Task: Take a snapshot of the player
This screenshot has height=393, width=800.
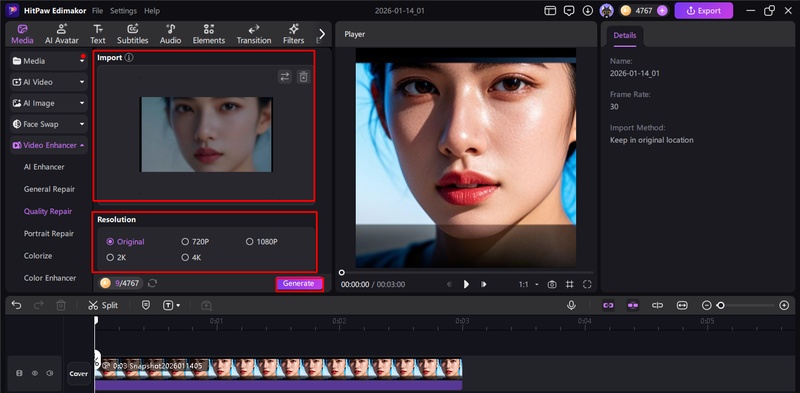Action: [x=552, y=284]
